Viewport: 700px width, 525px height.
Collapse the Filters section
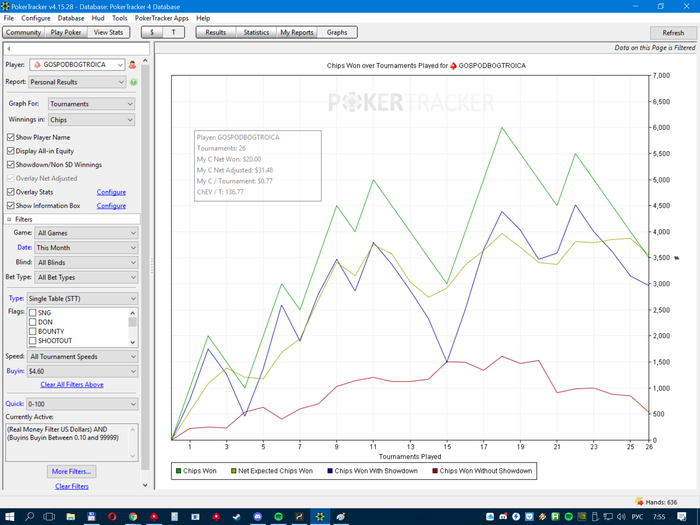pos(10,218)
